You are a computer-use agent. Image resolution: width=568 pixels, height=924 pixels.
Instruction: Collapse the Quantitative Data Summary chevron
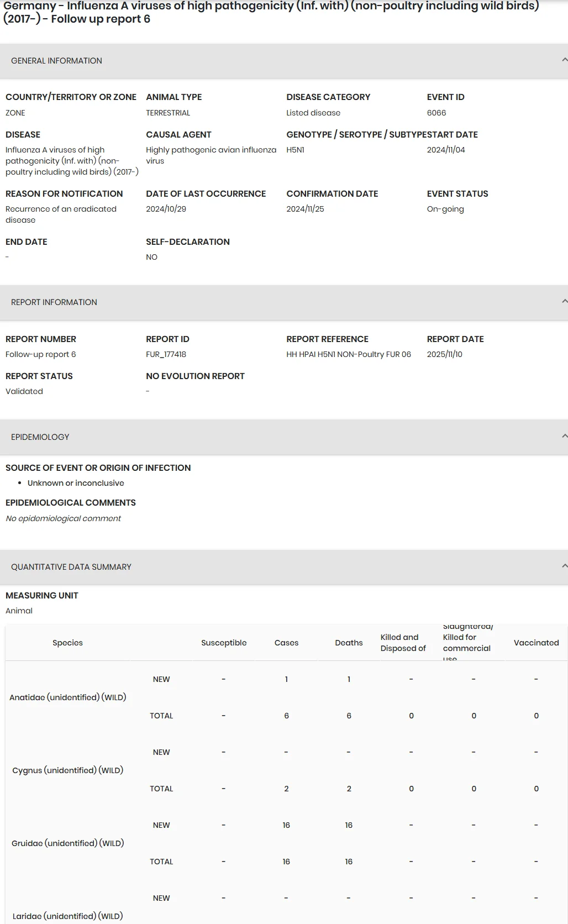click(564, 566)
